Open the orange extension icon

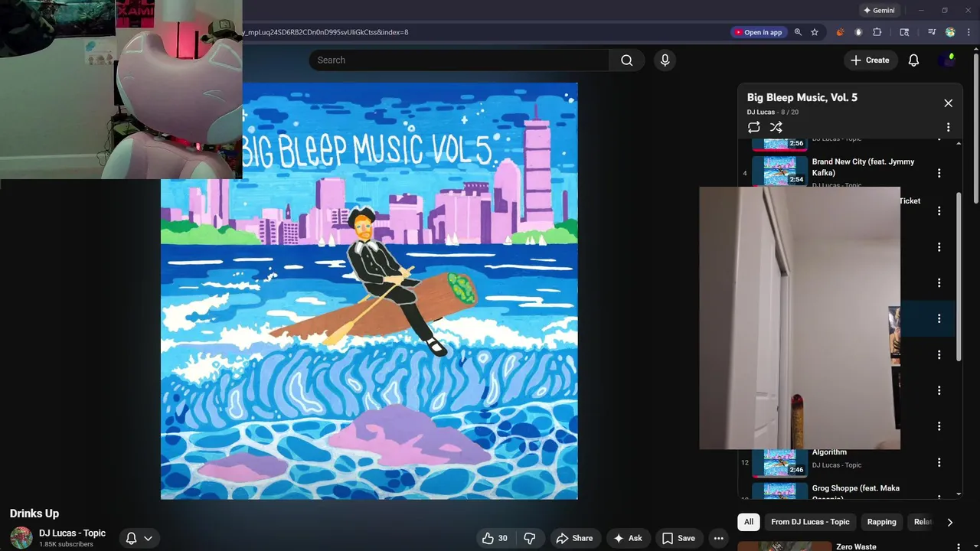[840, 32]
